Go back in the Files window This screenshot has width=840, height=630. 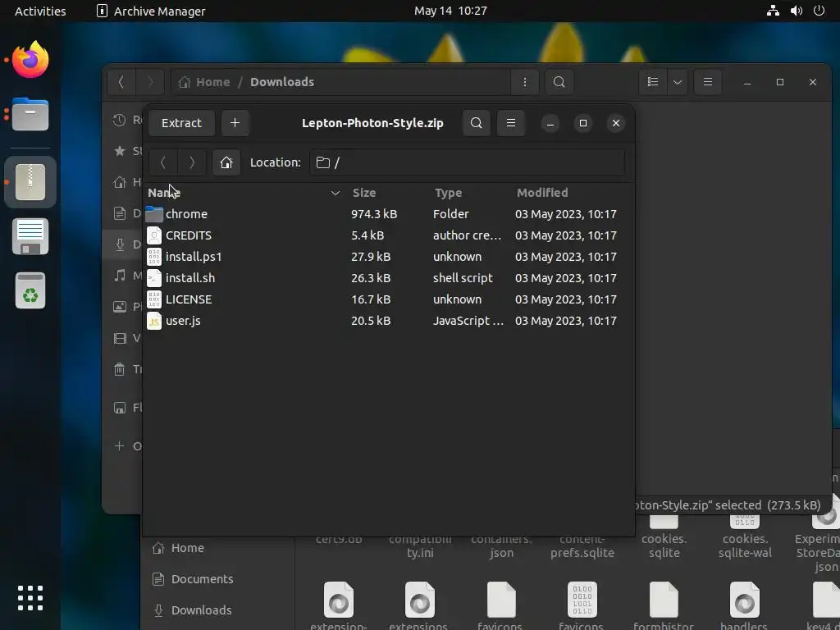(x=121, y=82)
